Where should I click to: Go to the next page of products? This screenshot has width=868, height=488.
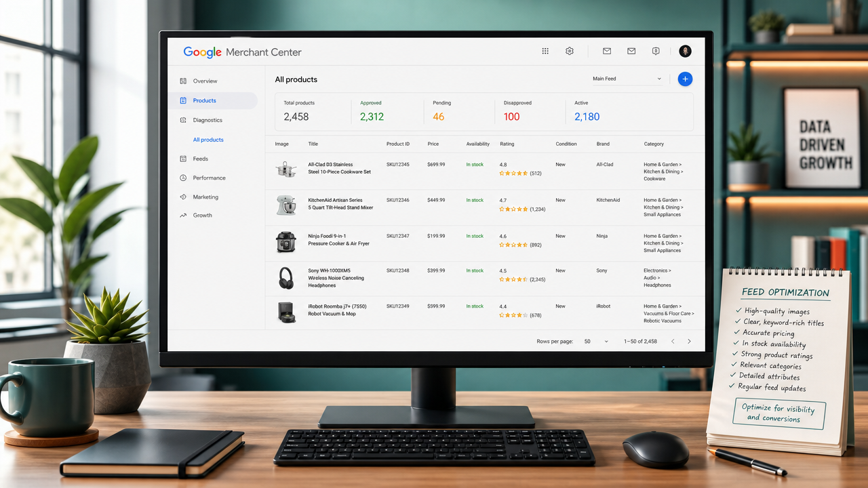click(689, 342)
